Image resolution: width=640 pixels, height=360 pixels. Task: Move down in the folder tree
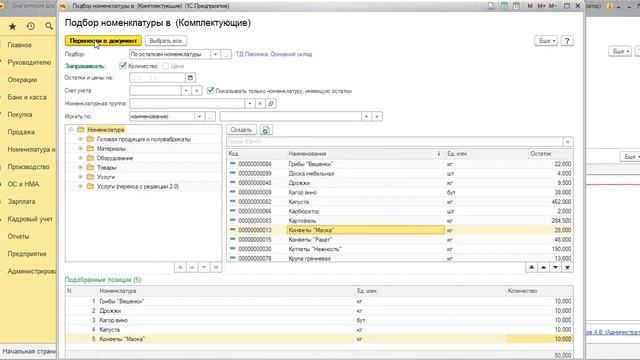(x=204, y=267)
